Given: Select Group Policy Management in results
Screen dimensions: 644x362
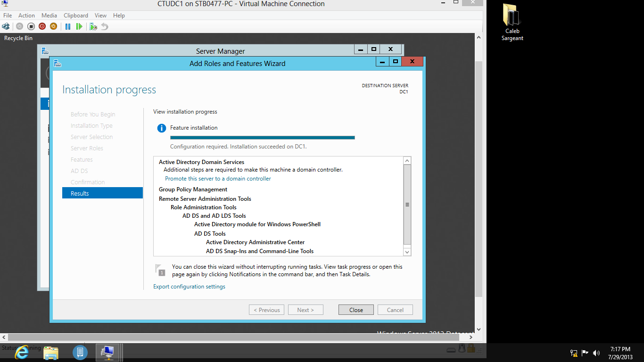Looking at the screenshot, I should point(193,189).
